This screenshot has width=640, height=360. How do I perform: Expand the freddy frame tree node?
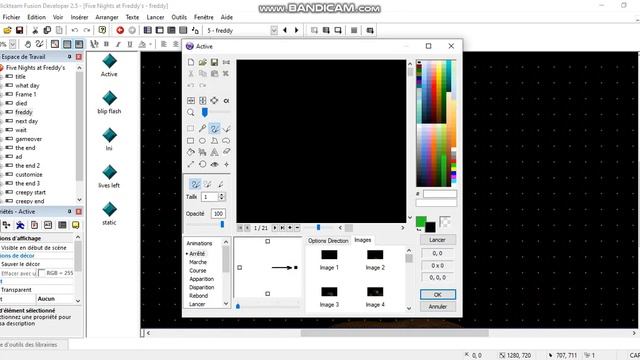[2, 112]
